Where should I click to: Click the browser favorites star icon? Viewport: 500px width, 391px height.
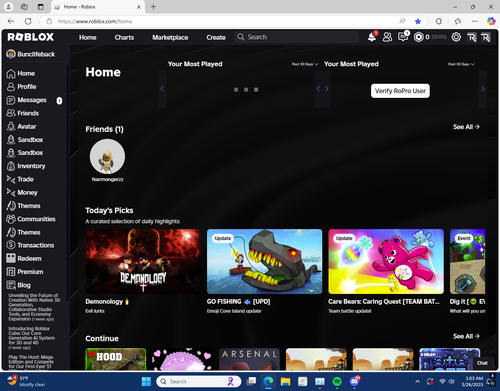(418, 21)
